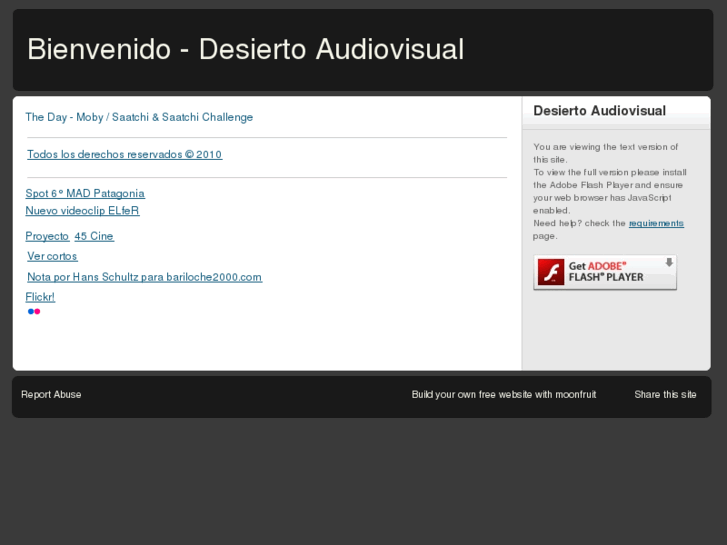Open Nota por Hans Schultz para bariloche2000.com
The width and height of the screenshot is (727, 545).
pos(144,277)
